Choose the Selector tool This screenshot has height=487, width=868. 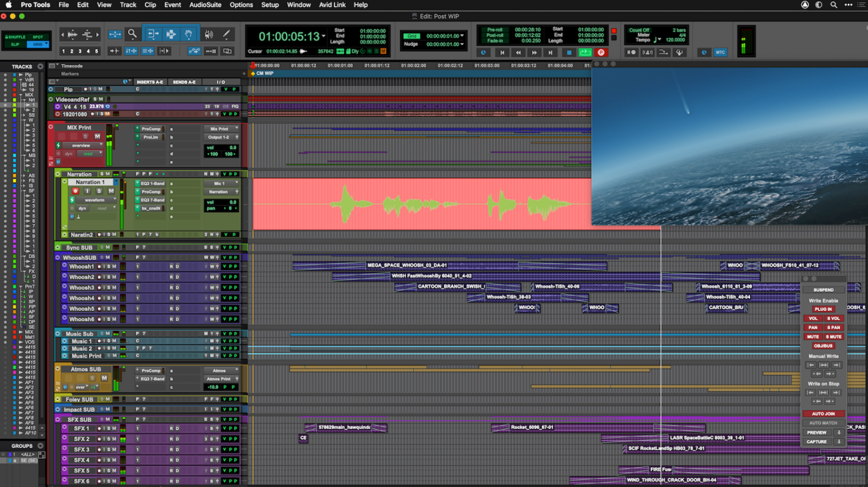[171, 34]
